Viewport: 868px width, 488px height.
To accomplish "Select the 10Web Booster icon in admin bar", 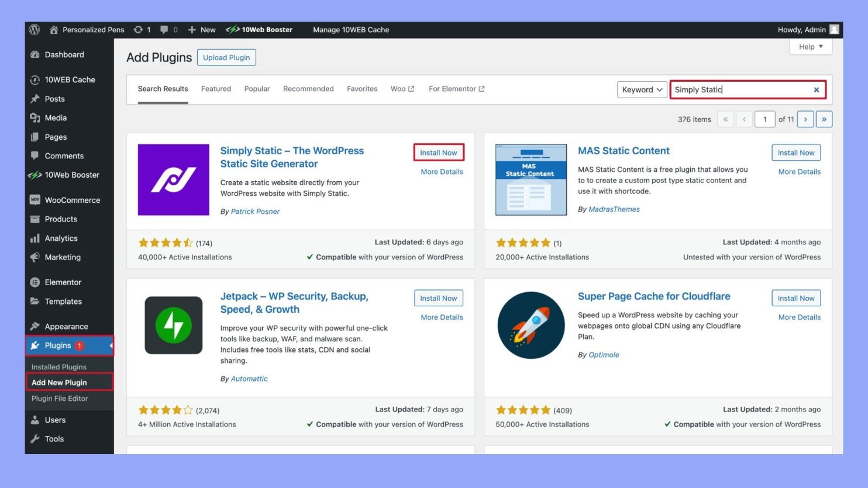I will coord(233,29).
